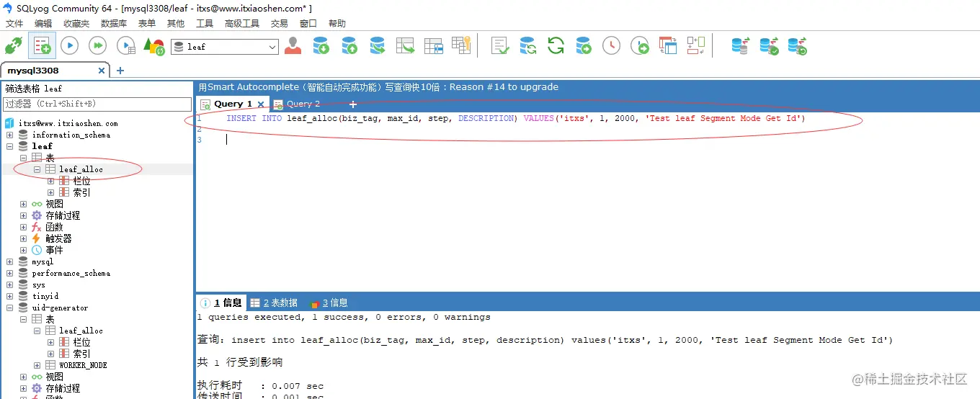980x399 pixels.
Task: Click the '共 1 行受到影响' message text
Action: click(x=240, y=362)
